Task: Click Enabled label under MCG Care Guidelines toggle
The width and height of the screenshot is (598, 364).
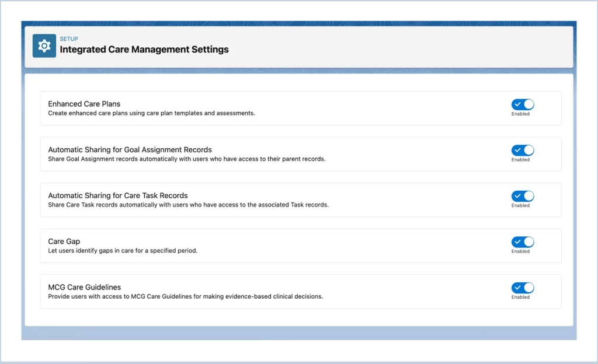Action: pyautogui.click(x=520, y=297)
